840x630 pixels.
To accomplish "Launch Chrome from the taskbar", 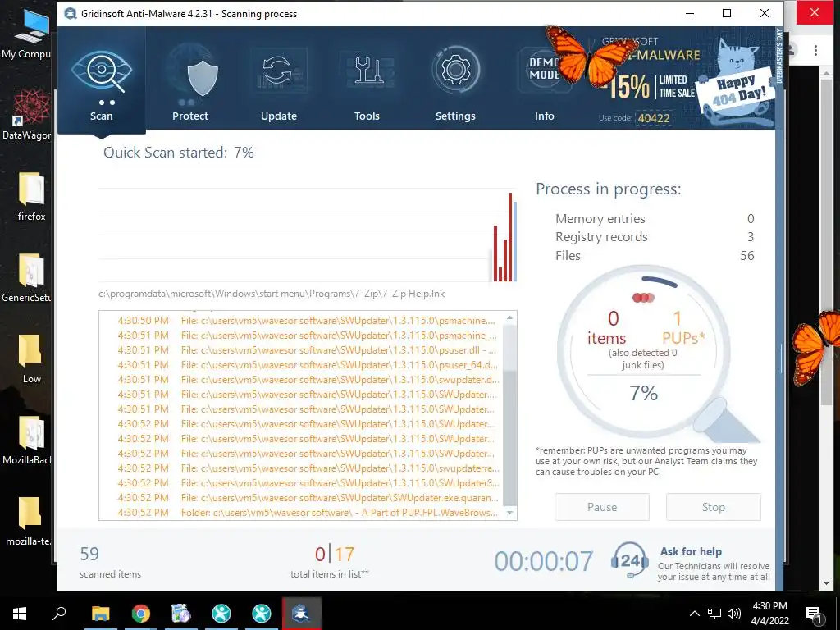I will 141,613.
